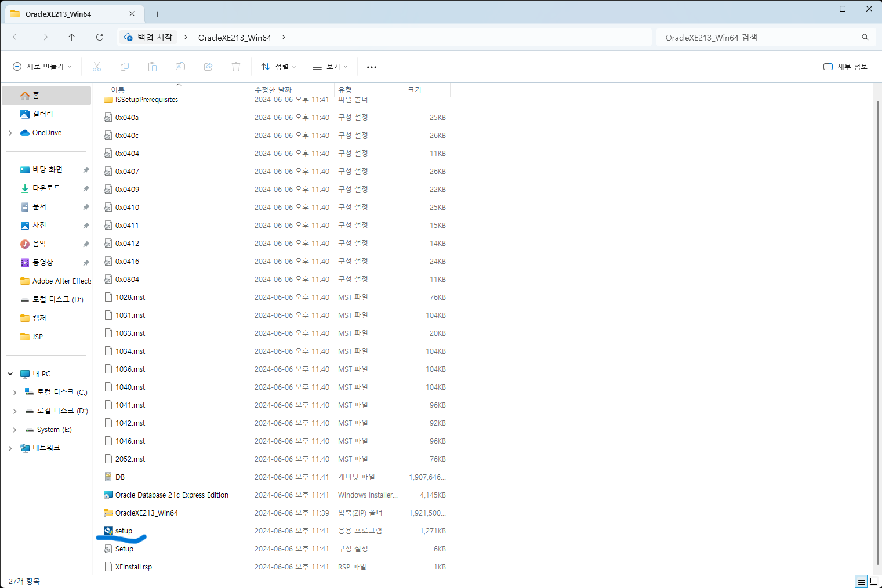Screen dimensions: 882x588
Task: Add a new Explorer tab
Action: pos(157,14)
